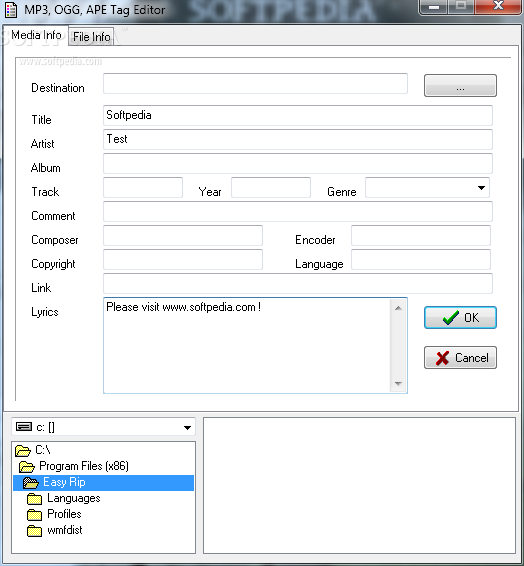Focus the Copyright field
The width and height of the screenshot is (524, 566).
[x=183, y=260]
